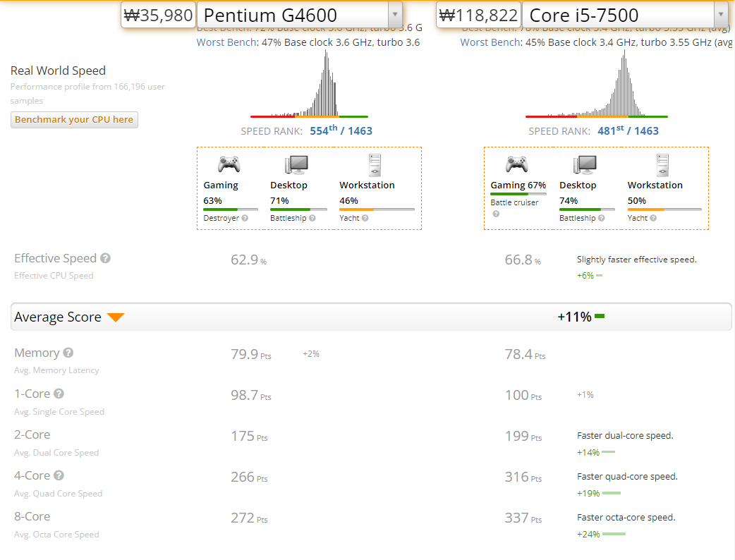Click the +11% average score value

(x=575, y=317)
